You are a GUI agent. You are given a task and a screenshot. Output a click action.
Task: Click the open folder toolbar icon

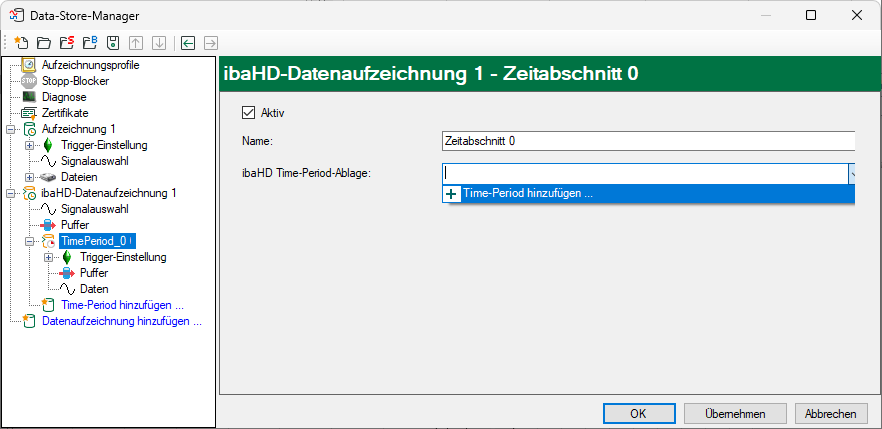pyautogui.click(x=43, y=43)
